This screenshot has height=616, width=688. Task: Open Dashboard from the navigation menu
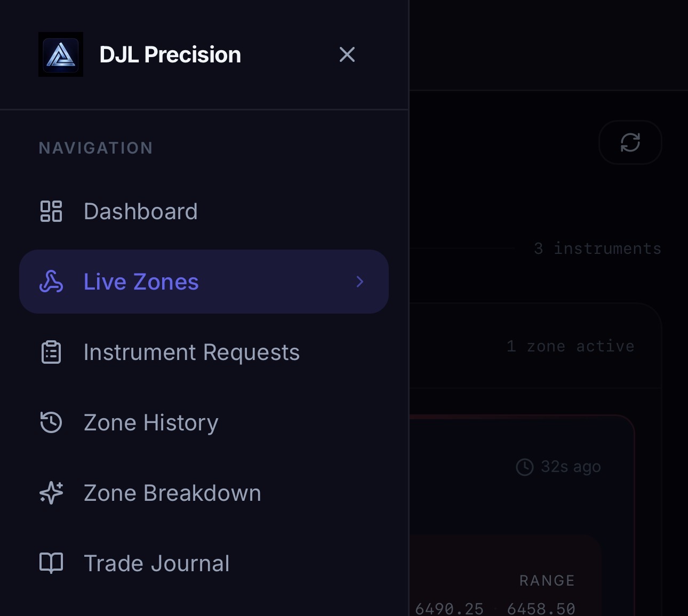(x=140, y=211)
